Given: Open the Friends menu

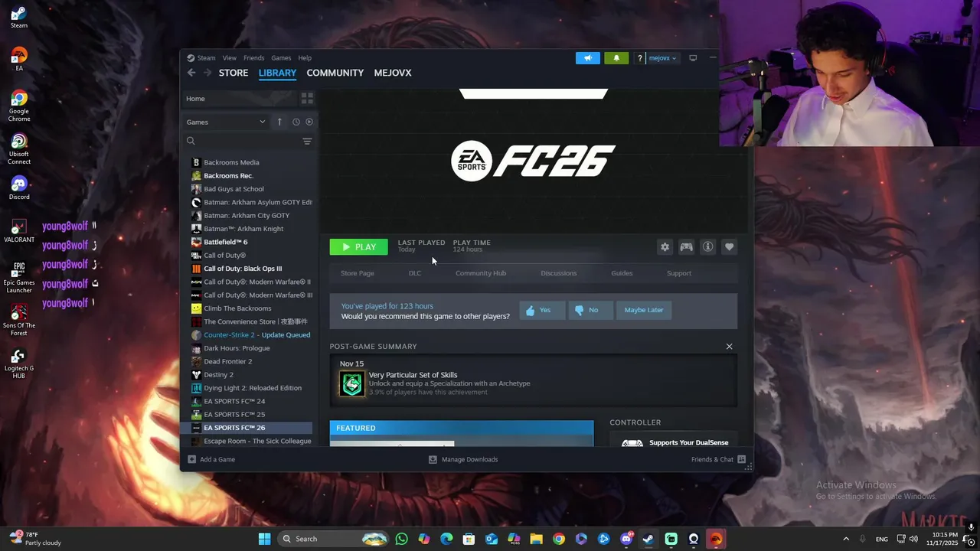Looking at the screenshot, I should [253, 58].
